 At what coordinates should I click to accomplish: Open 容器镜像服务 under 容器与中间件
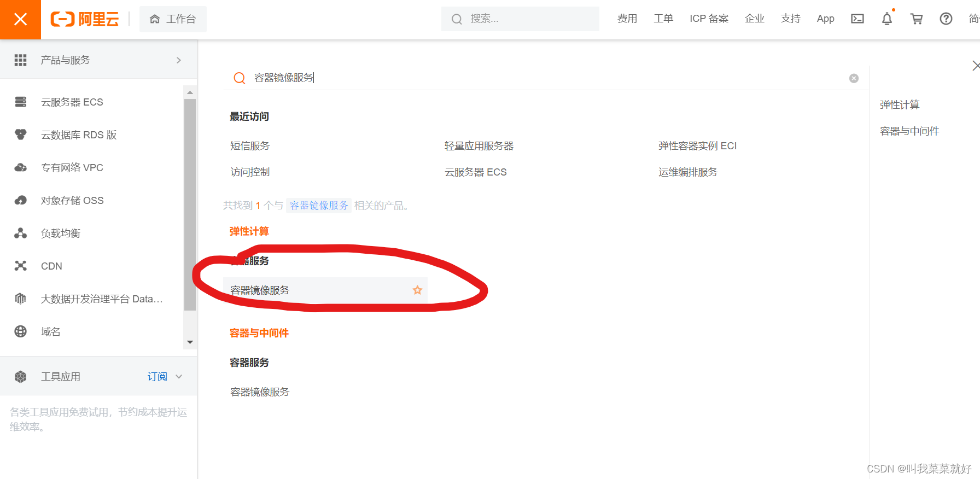[x=260, y=392]
